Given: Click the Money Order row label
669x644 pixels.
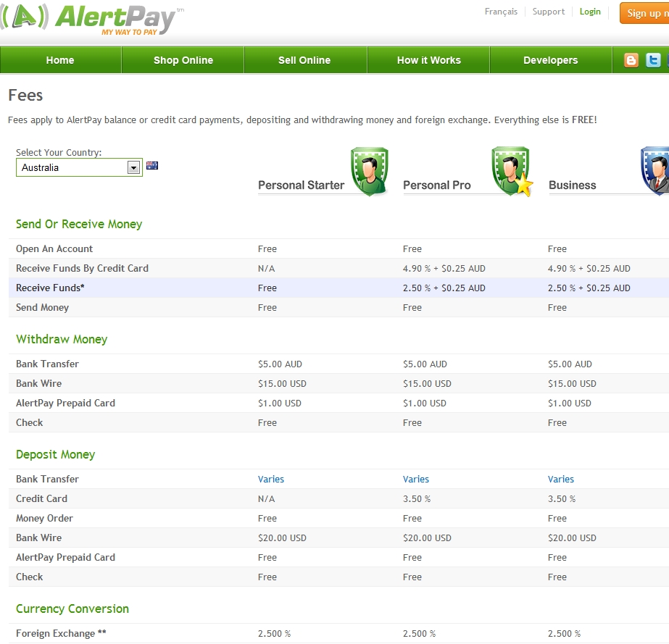Looking at the screenshot, I should point(44,518).
